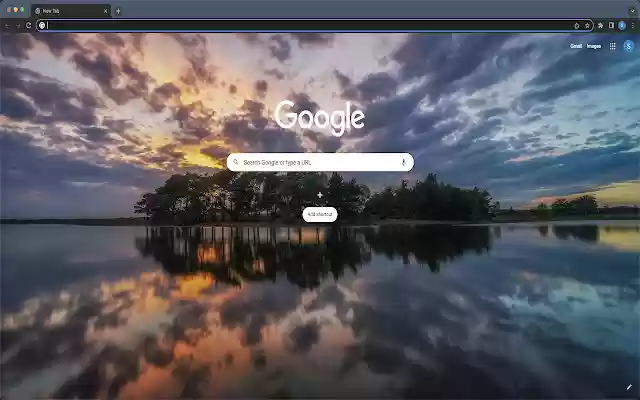Click the Google logo
This screenshot has height=400, width=640.
pos(320,118)
